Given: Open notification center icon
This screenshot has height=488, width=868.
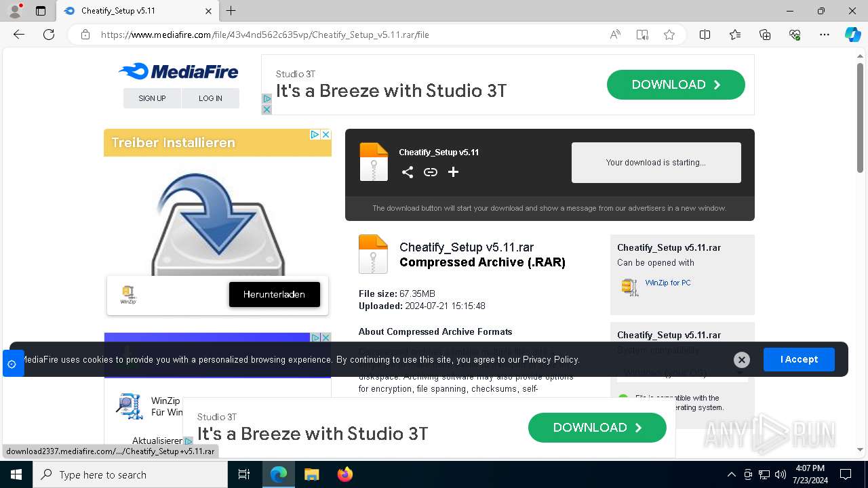Looking at the screenshot, I should click(x=846, y=474).
